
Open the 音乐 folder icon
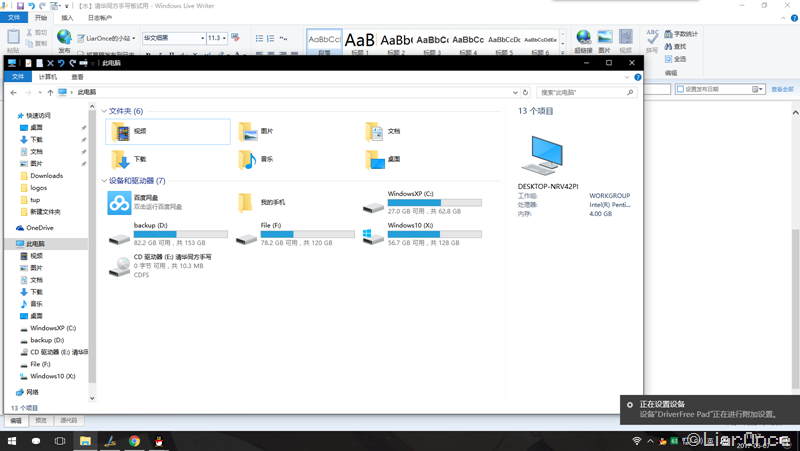point(248,160)
